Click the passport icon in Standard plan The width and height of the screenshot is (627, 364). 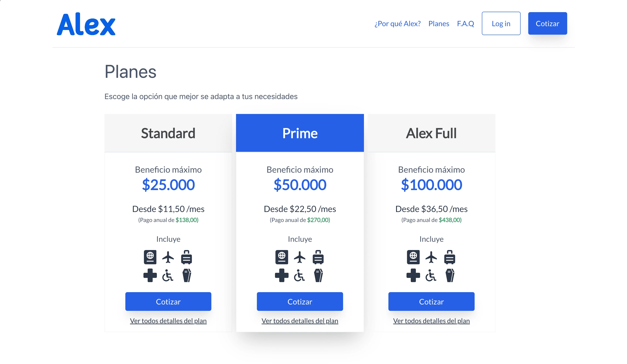pyautogui.click(x=150, y=257)
